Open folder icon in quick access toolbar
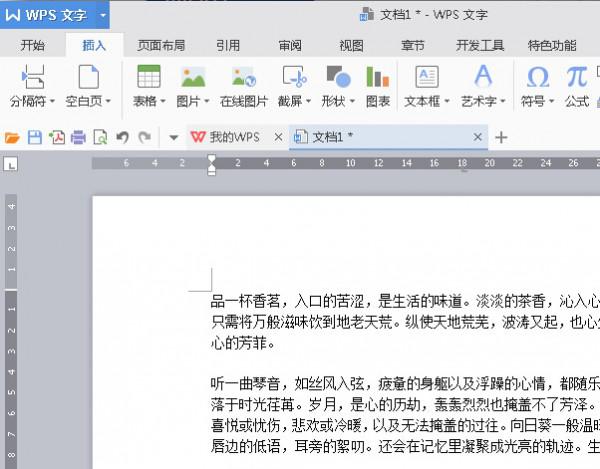 (x=13, y=137)
